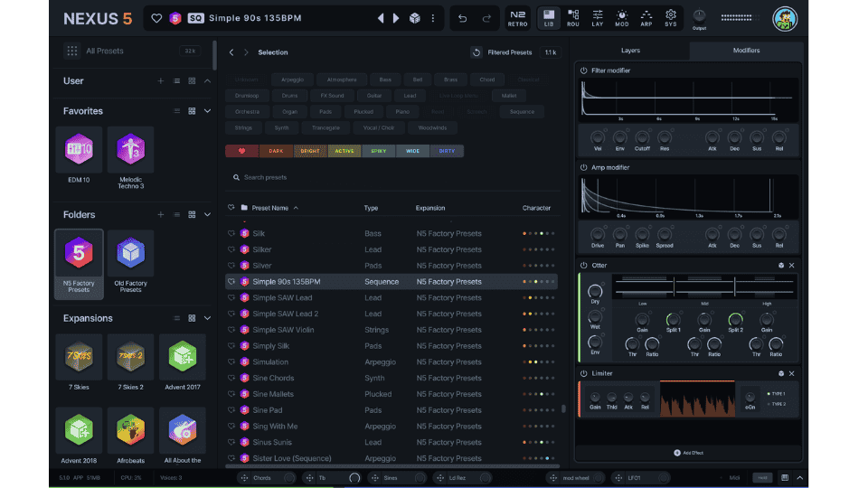Viewport: 868px width, 488px height.
Task: Navigate back in the Selection browser
Action: point(231,52)
